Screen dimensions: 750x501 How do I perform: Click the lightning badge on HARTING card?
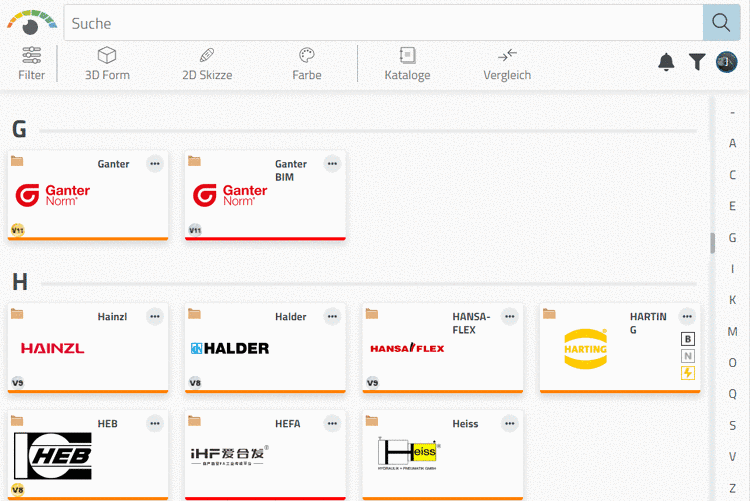688,373
